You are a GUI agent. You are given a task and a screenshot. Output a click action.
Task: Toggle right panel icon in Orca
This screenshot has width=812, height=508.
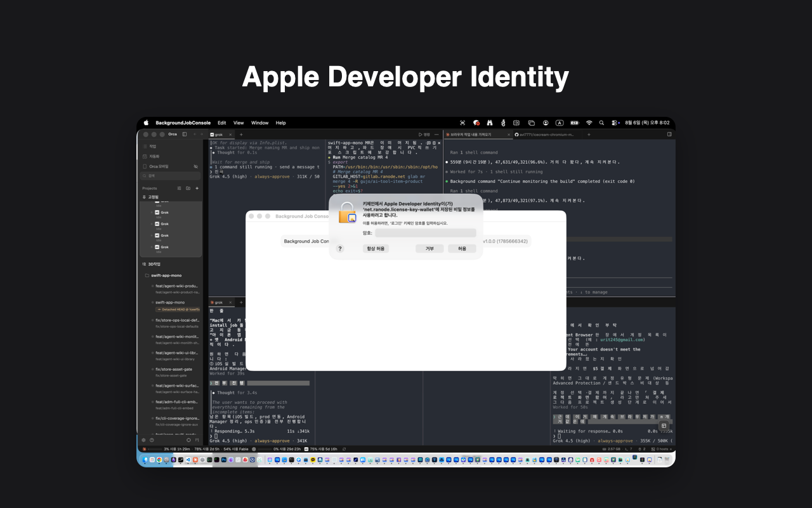tap(669, 135)
